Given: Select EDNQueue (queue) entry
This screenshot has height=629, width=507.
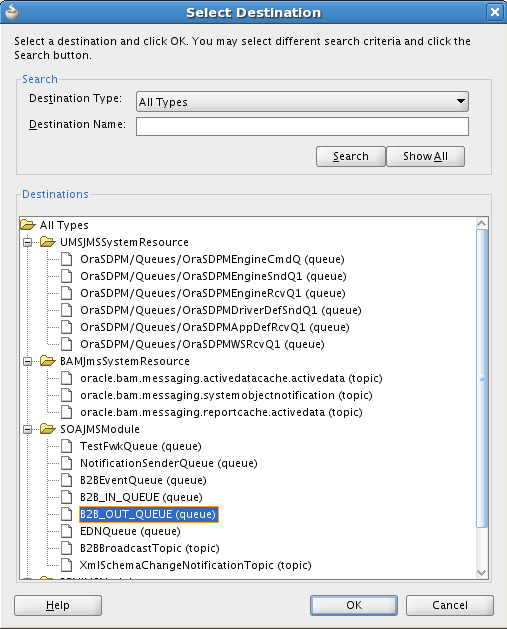Looking at the screenshot, I should (130, 531).
